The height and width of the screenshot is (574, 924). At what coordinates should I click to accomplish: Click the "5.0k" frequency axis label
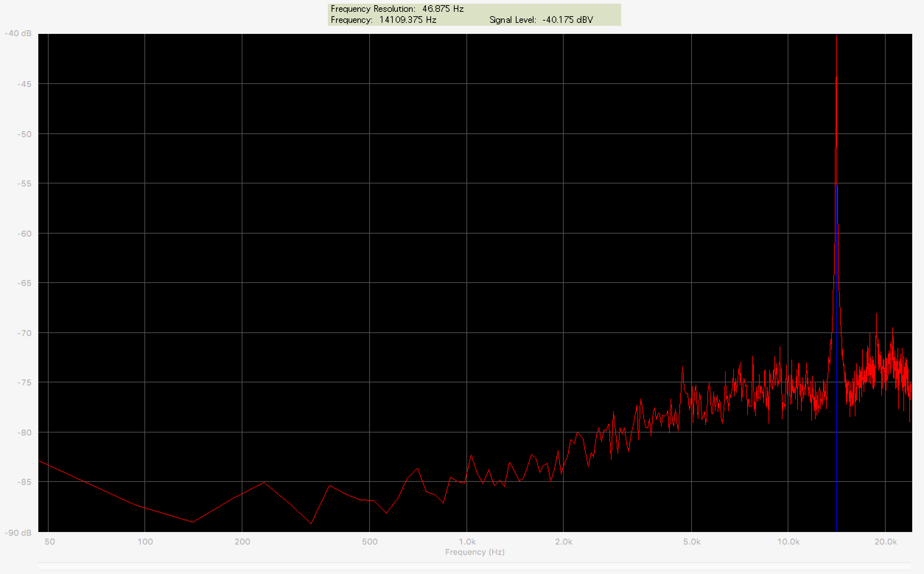click(692, 542)
